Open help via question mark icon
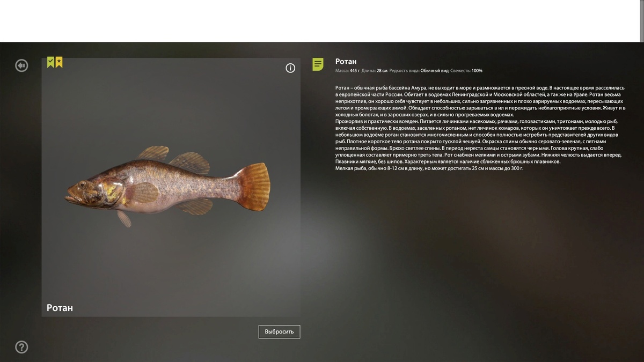Viewport: 644px width, 362px height. pos(21,347)
